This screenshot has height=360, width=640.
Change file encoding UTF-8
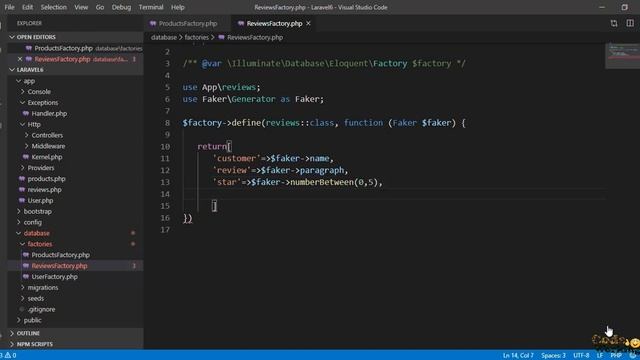point(581,355)
